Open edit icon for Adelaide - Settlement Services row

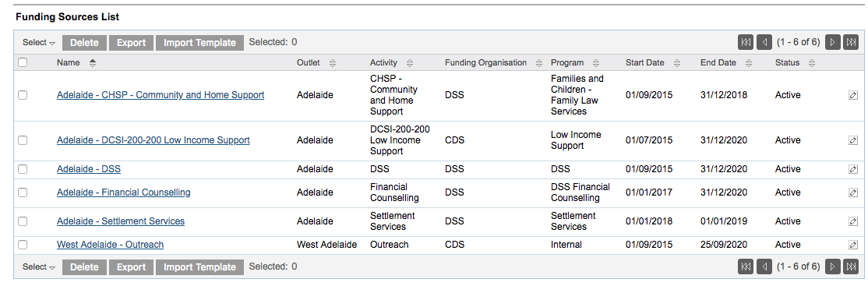click(853, 221)
